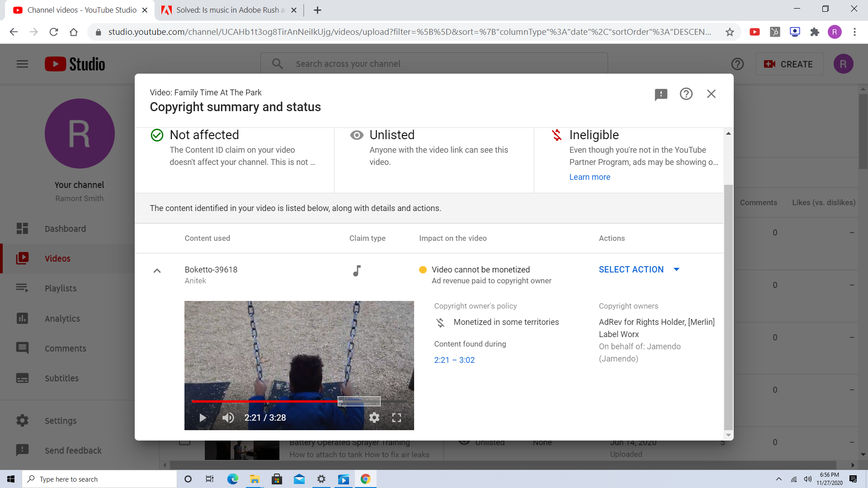Mute the video player volume
This screenshot has width=868, height=488.
coord(228,418)
